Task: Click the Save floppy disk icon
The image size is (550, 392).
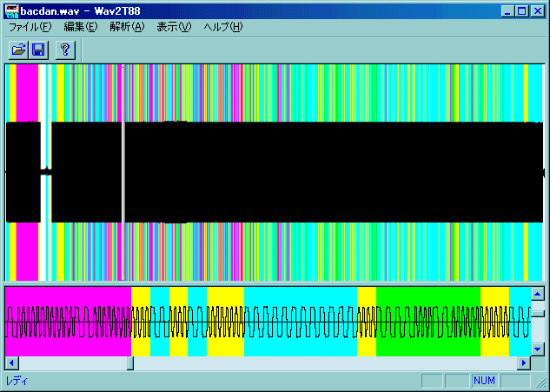Action: pyautogui.click(x=38, y=50)
